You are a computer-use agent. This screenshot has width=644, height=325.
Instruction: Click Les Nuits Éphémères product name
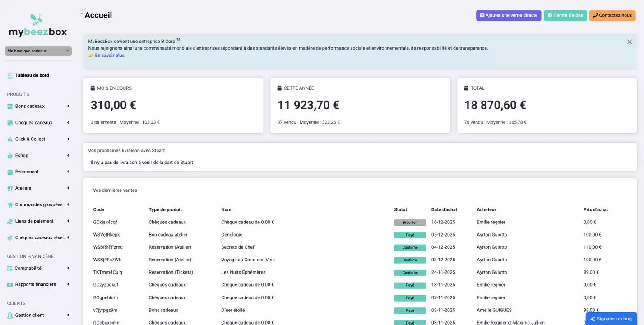pyautogui.click(x=243, y=272)
